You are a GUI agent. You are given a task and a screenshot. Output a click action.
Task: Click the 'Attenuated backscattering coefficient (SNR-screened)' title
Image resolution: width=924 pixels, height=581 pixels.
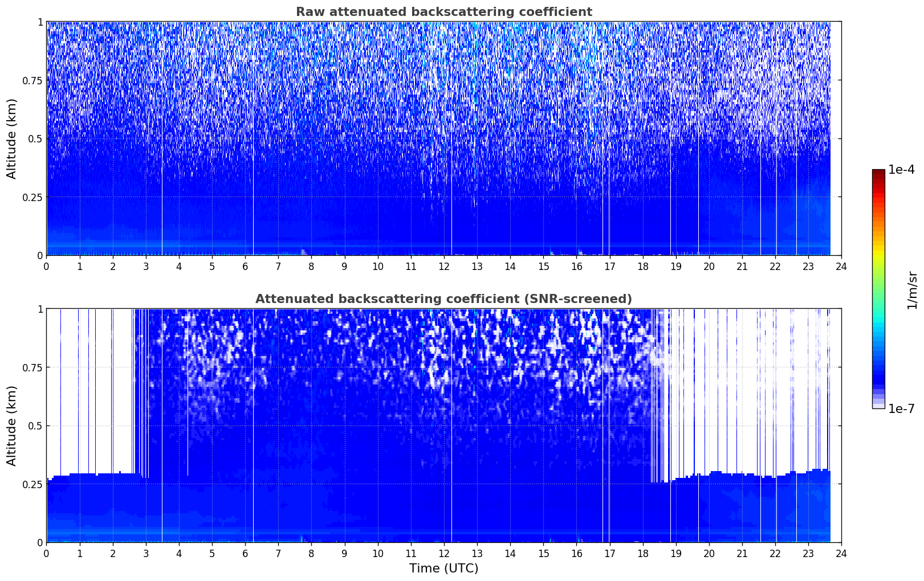pyautogui.click(x=443, y=299)
